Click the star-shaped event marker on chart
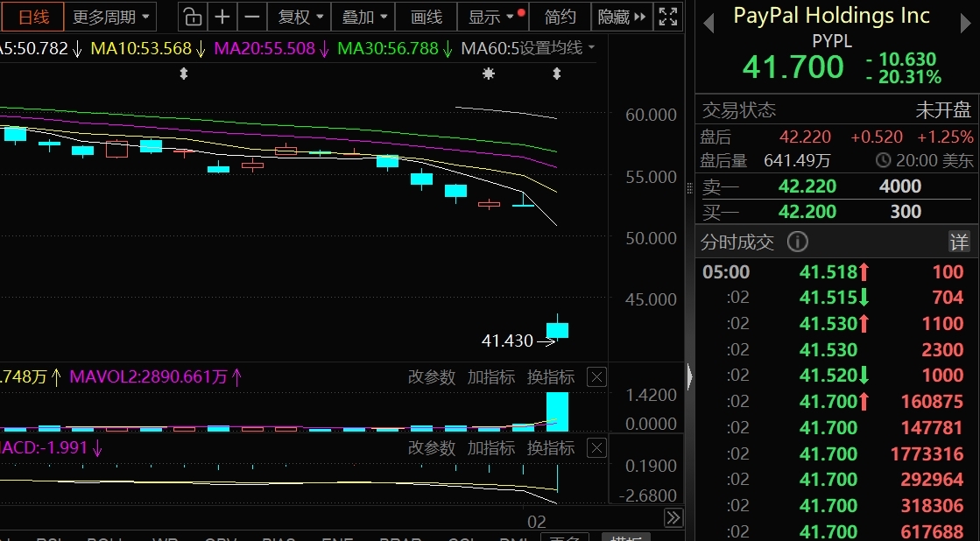 [x=489, y=74]
